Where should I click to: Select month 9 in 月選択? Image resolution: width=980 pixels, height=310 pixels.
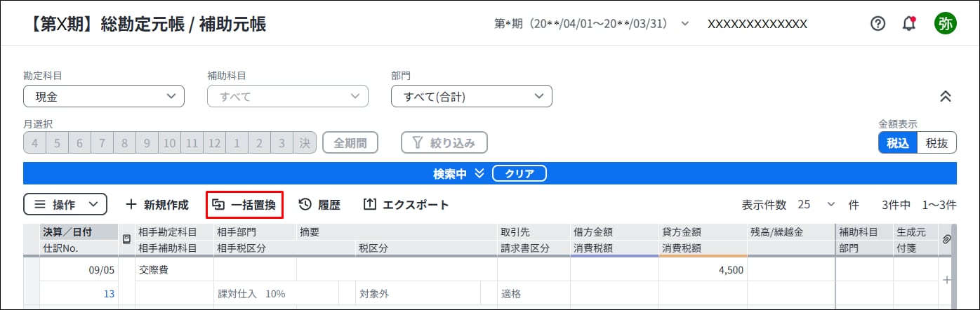click(x=147, y=143)
